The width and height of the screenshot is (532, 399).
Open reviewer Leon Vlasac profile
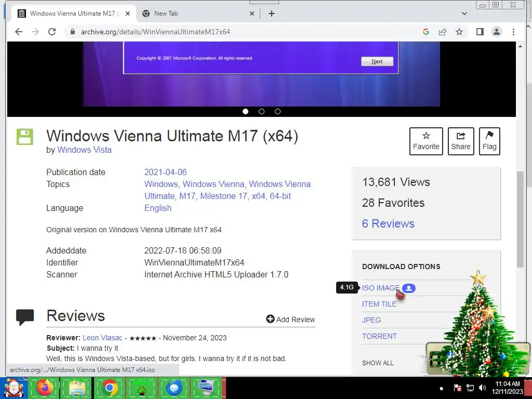pyautogui.click(x=102, y=338)
